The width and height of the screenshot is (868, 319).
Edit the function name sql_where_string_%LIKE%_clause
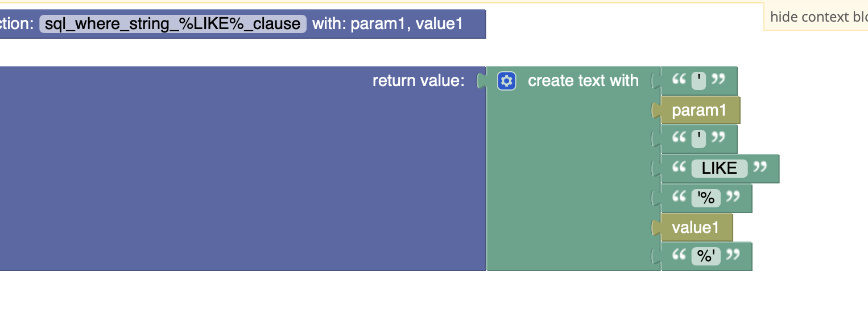point(172,23)
